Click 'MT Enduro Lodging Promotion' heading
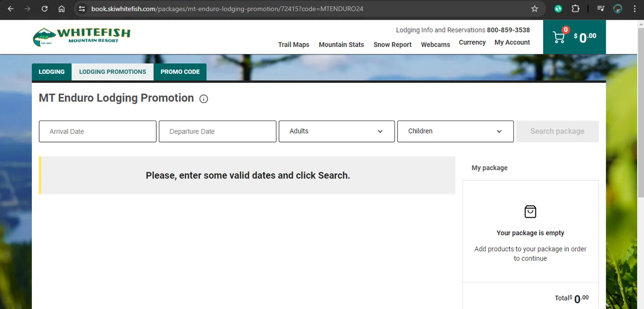The height and width of the screenshot is (309, 644). 116,98
